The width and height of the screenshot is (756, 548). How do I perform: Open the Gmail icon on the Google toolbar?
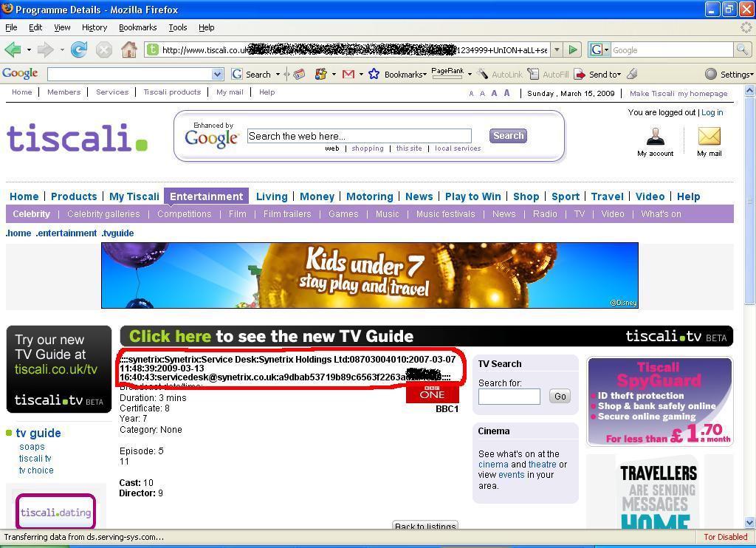pos(348,75)
